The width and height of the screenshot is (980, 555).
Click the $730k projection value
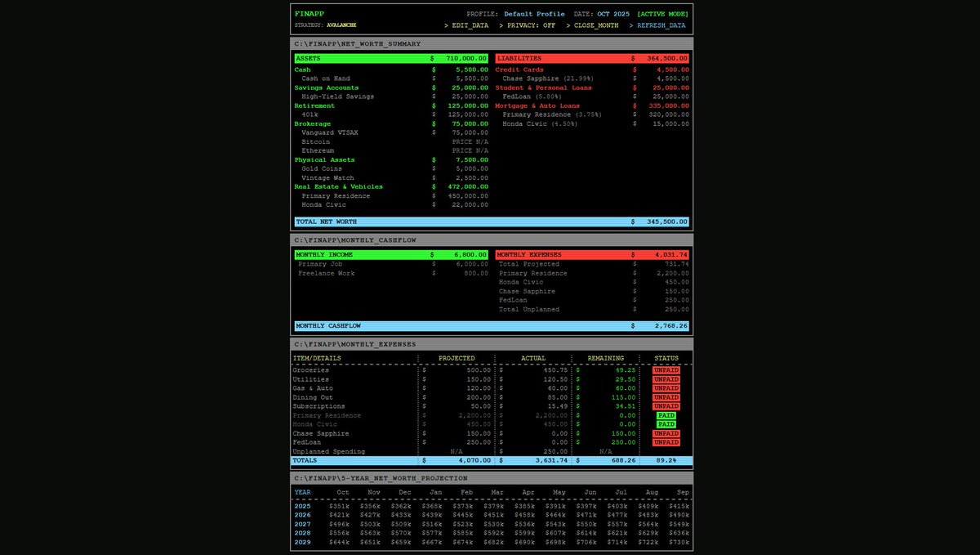(679, 542)
